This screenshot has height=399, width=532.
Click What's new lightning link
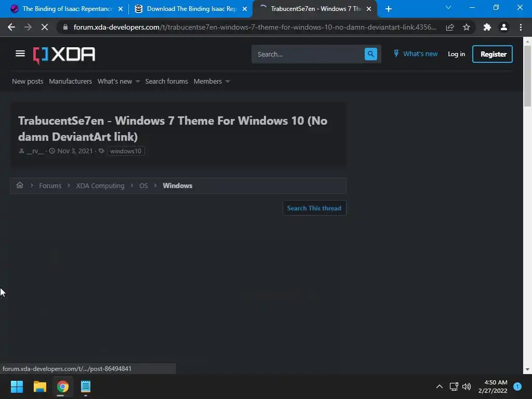[x=416, y=54]
